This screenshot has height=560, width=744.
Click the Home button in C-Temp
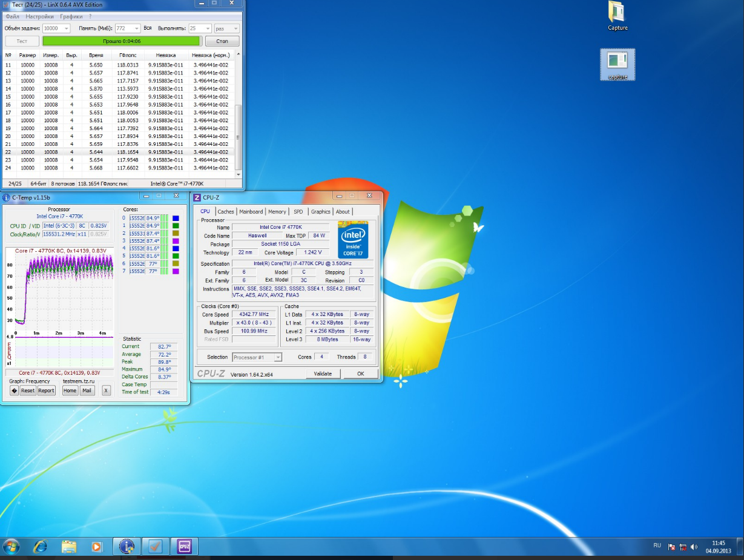click(70, 390)
